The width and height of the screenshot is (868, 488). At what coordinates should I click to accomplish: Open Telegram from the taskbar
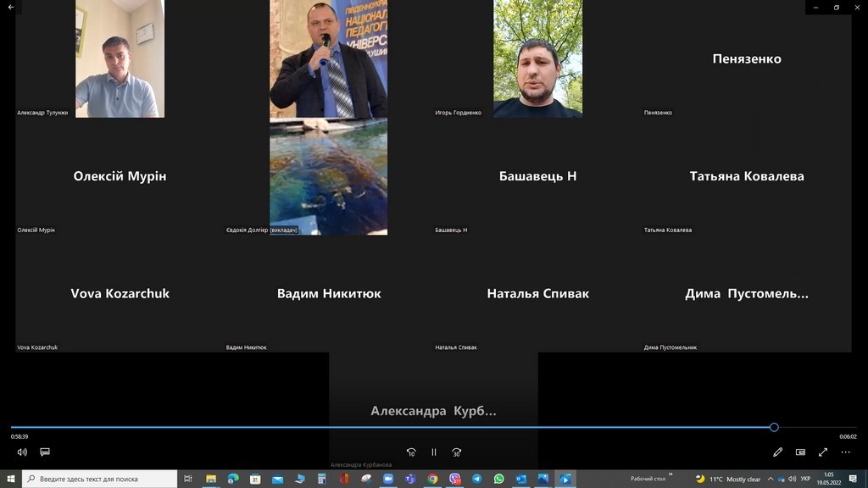coord(476,479)
